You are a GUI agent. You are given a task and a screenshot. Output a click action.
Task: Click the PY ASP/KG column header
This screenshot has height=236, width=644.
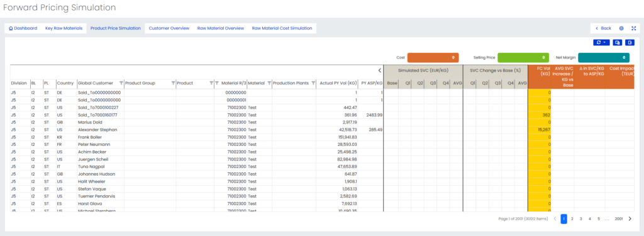point(372,83)
